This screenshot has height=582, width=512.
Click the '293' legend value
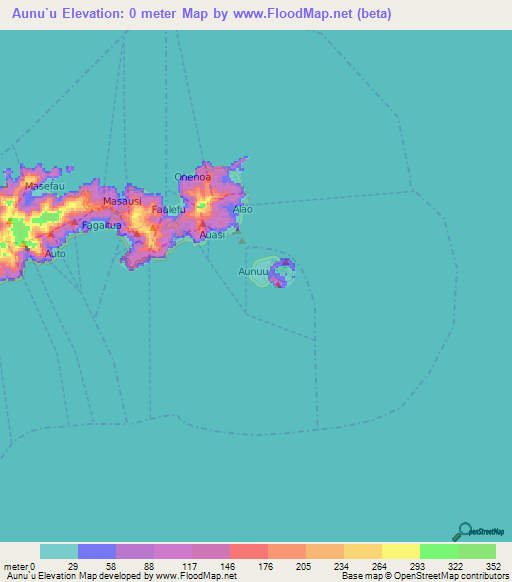point(417,567)
